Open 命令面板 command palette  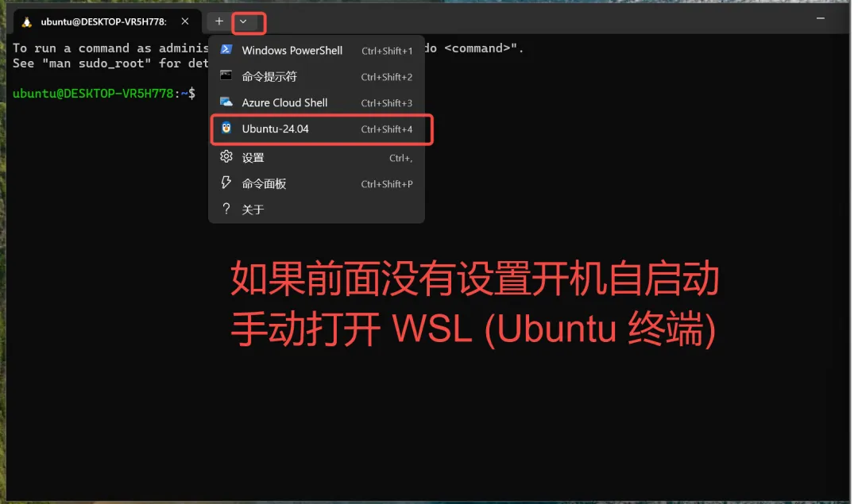coord(316,183)
